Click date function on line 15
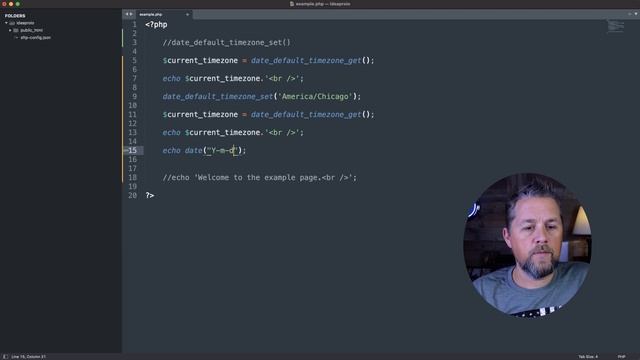This screenshot has height=360, width=640. tap(193, 151)
